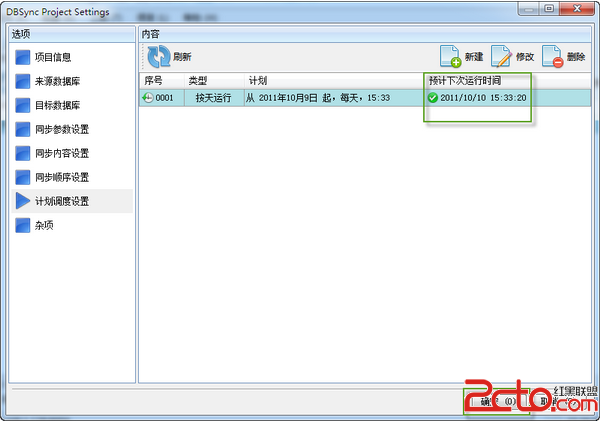Click the 按天运行 type cell
The image size is (601, 422).
213,98
